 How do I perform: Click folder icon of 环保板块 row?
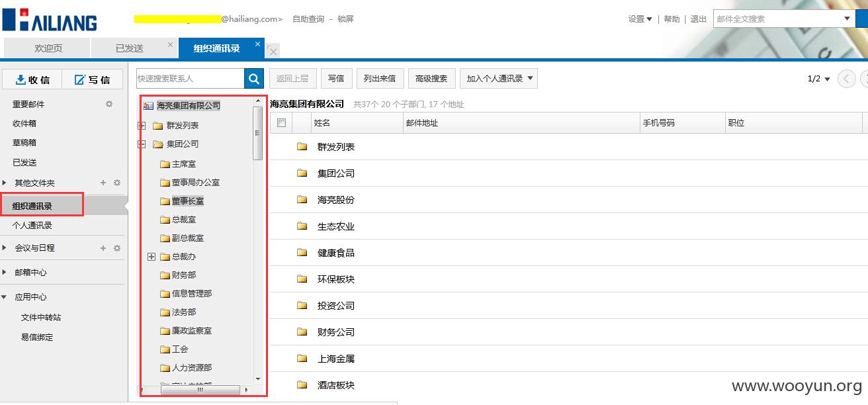[302, 279]
